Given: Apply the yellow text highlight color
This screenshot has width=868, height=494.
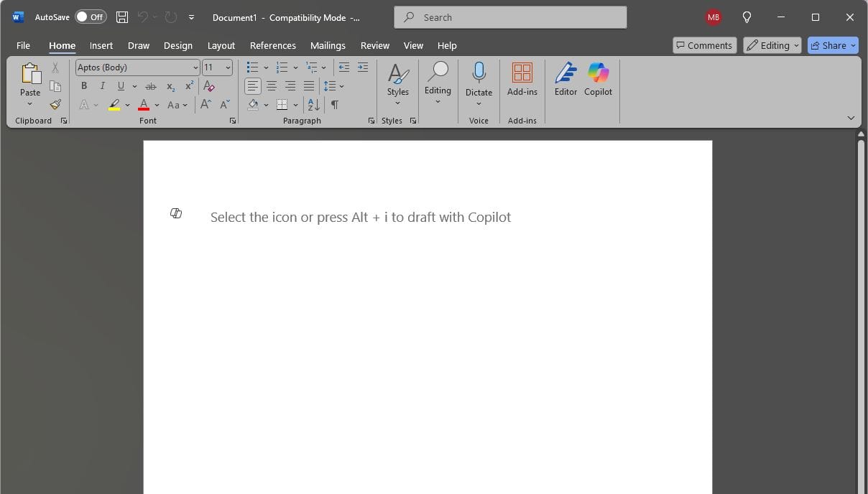Looking at the screenshot, I should (x=114, y=105).
